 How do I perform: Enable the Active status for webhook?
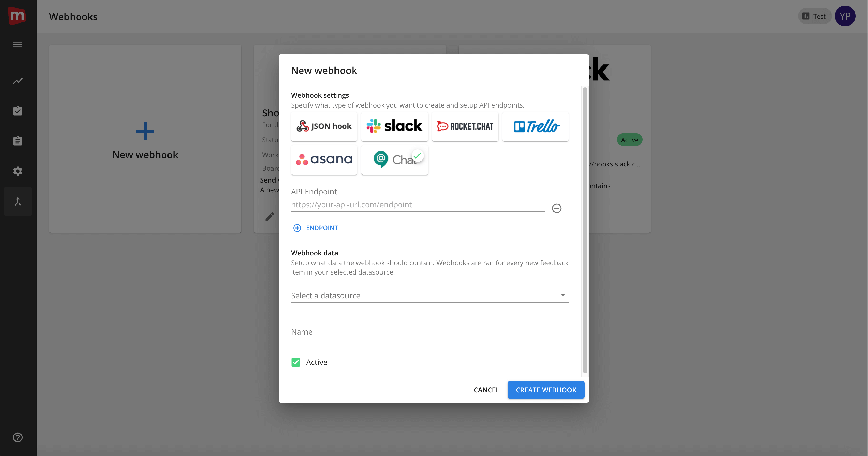pyautogui.click(x=296, y=362)
